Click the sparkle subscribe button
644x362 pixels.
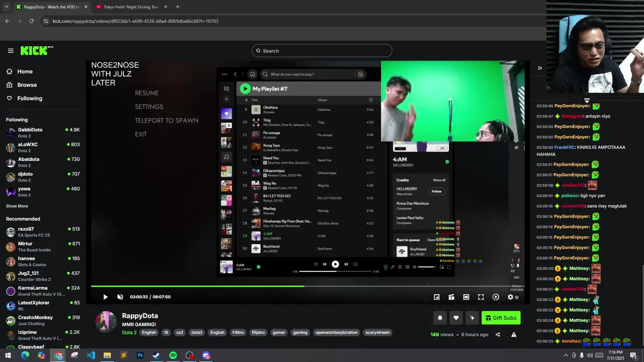(472, 318)
